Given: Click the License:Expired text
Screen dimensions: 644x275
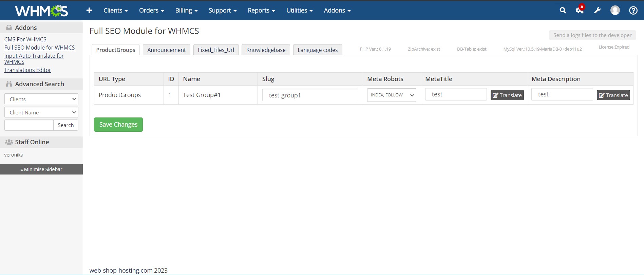Looking at the screenshot, I should 614,47.
